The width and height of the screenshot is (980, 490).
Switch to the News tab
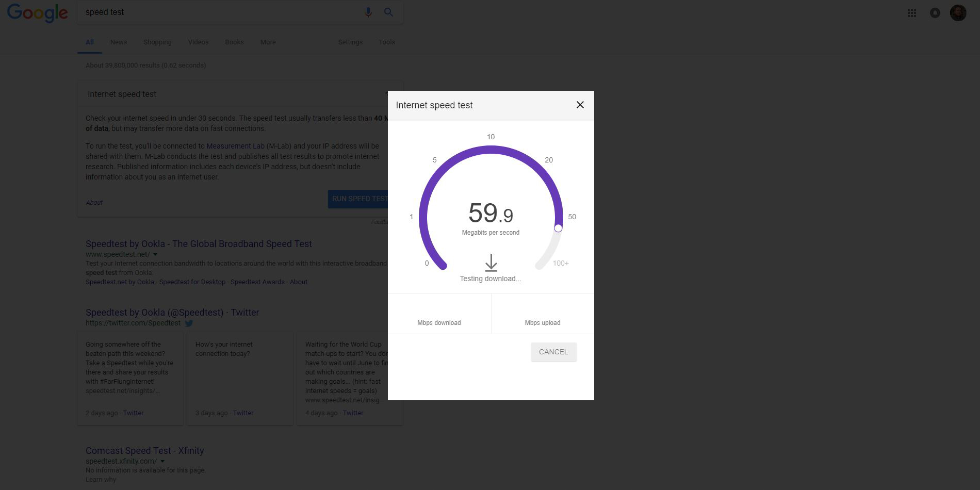pos(118,42)
